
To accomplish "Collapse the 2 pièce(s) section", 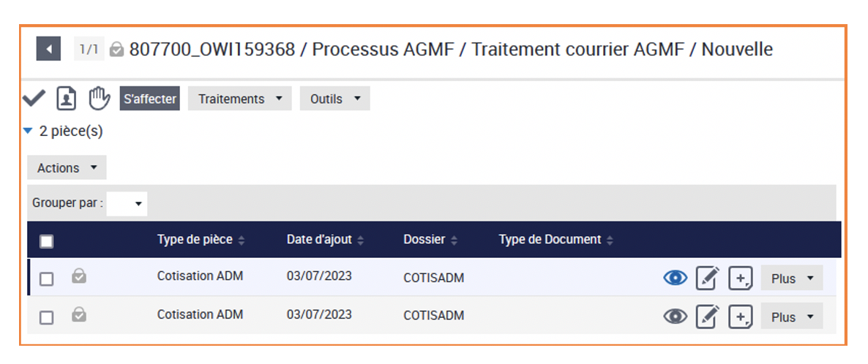I will [28, 132].
